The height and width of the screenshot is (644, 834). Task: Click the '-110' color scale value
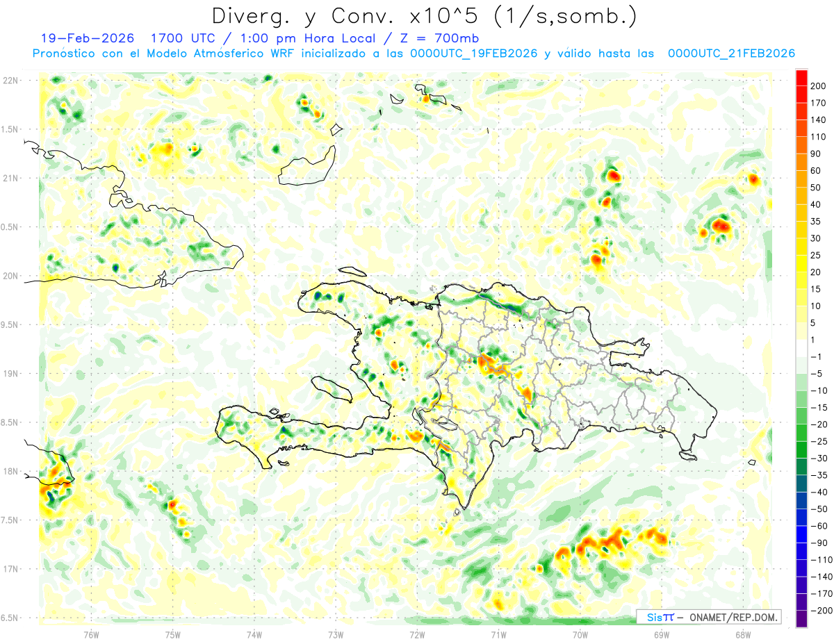pyautogui.click(x=821, y=560)
